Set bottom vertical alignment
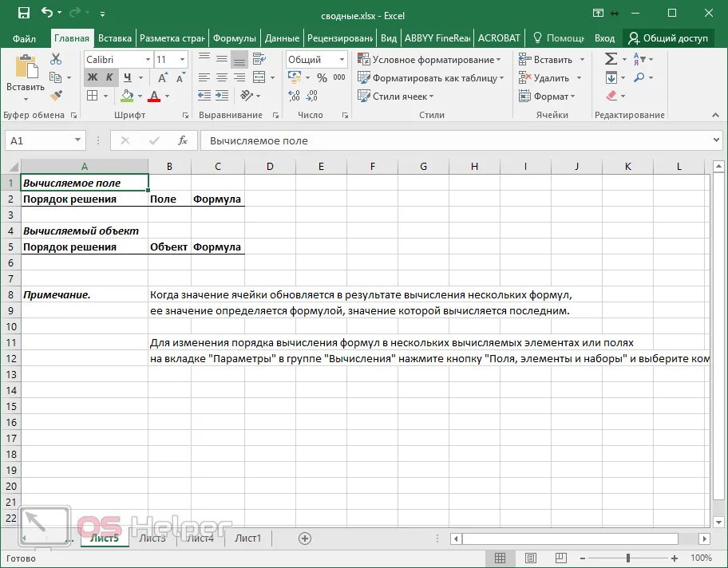Image resolution: width=728 pixels, height=568 pixels. pos(239,60)
